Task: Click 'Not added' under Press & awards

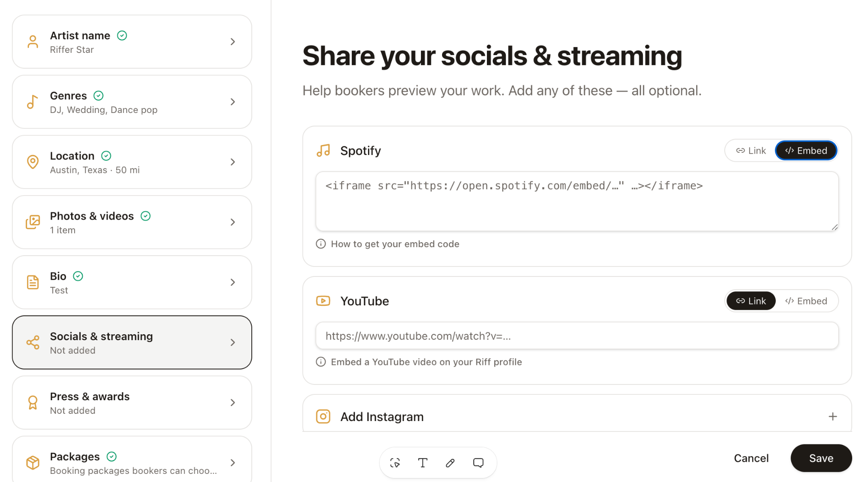Action: (x=72, y=411)
